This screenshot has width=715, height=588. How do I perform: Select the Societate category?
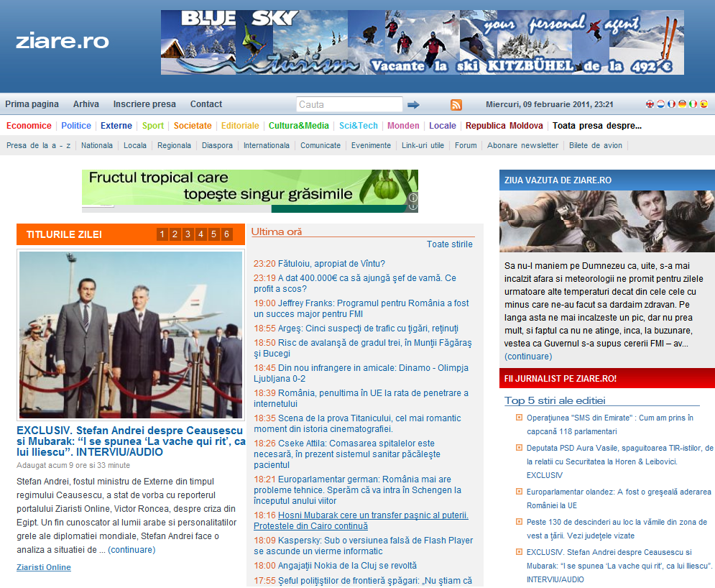pyautogui.click(x=193, y=126)
